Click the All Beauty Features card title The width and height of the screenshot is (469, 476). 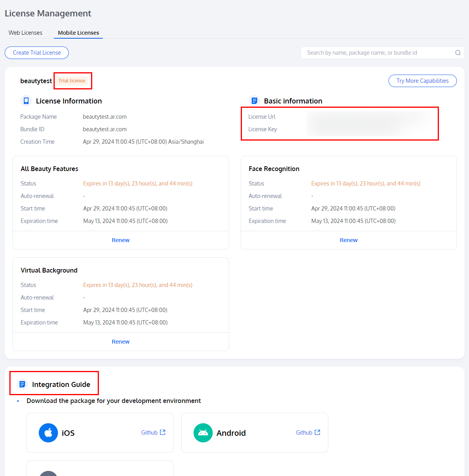click(49, 169)
